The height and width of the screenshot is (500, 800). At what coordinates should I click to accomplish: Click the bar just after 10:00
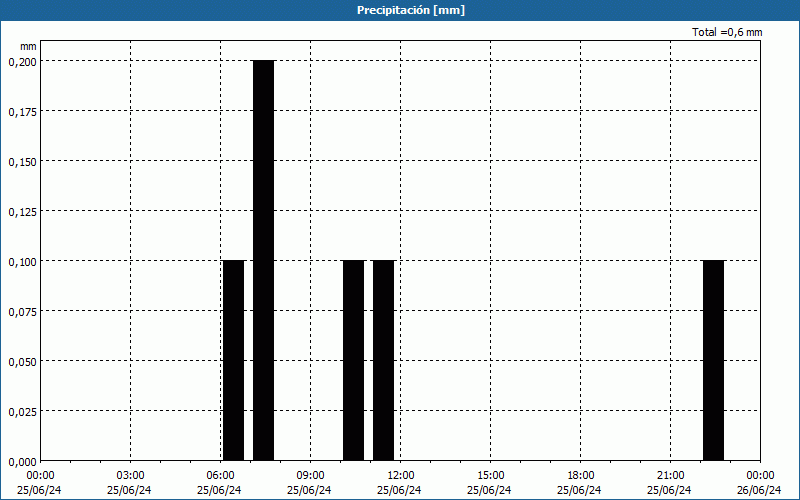pos(354,360)
